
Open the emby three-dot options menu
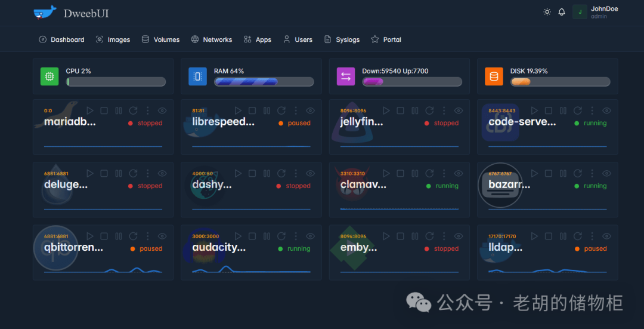coord(444,236)
